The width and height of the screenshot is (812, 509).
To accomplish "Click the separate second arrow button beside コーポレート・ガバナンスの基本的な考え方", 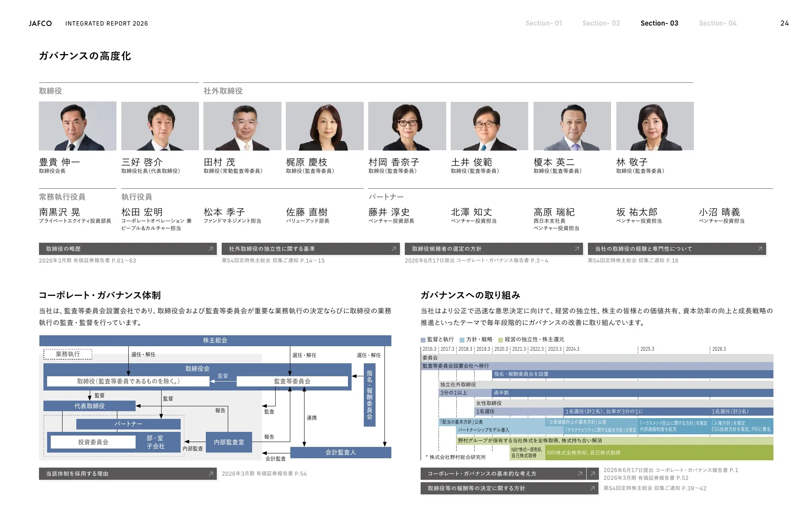I will coord(593,474).
